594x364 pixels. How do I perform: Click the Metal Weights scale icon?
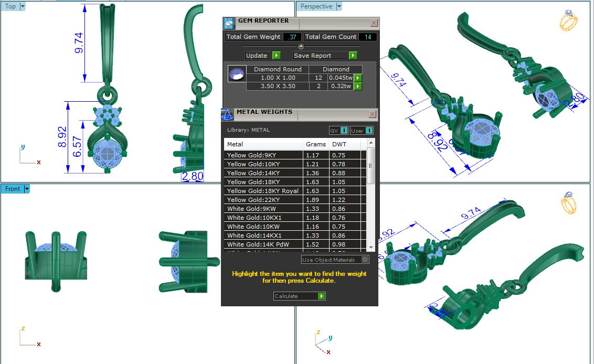pos(227,114)
